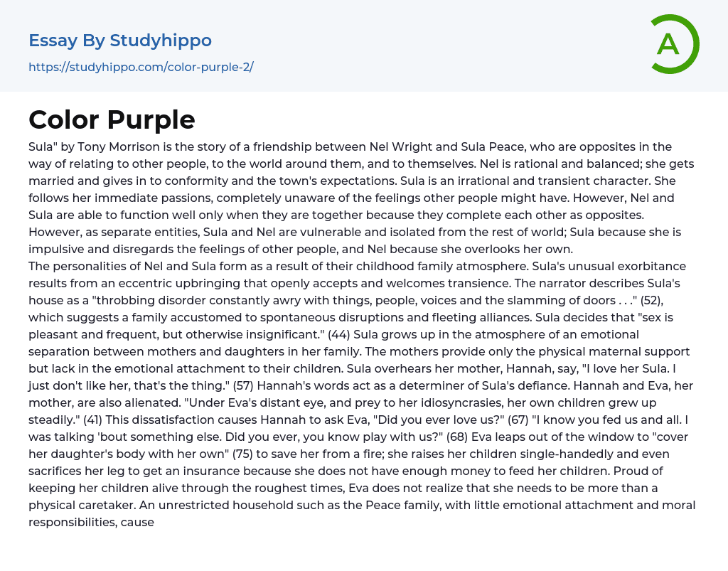Click the final word "cause" ending the essay
This screenshot has width=728, height=571.
click(x=138, y=522)
